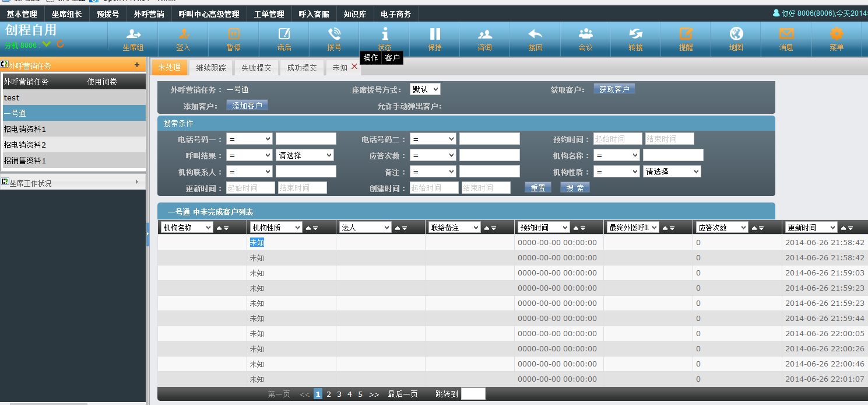This screenshot has height=405, width=868.
Task: Close the 未知 tab with red X
Action: pyautogui.click(x=354, y=67)
